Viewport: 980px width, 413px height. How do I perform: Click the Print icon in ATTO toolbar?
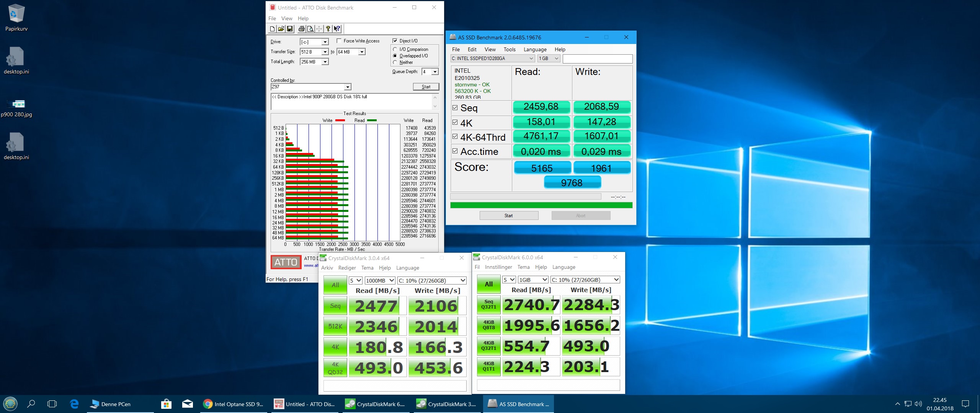[x=302, y=29]
